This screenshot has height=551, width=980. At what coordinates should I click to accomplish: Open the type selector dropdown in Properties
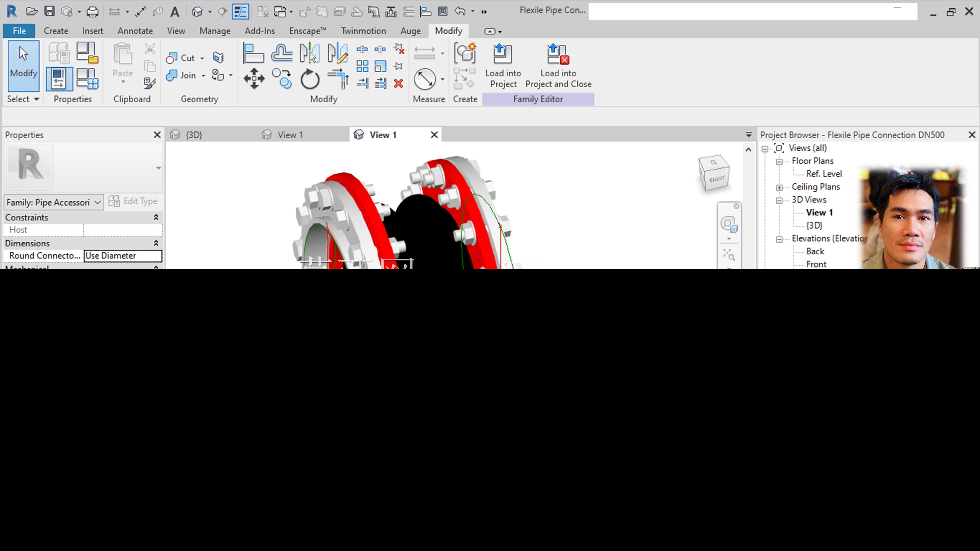[159, 168]
